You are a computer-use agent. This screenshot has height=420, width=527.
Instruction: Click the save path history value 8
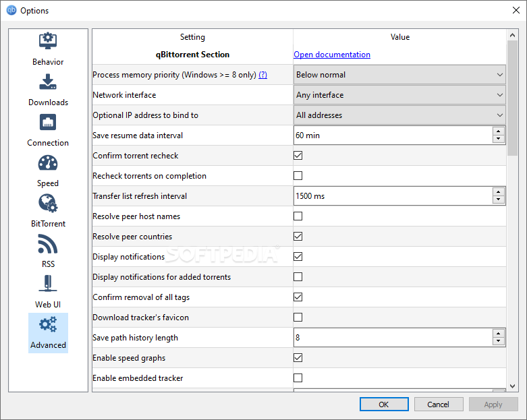(393, 337)
